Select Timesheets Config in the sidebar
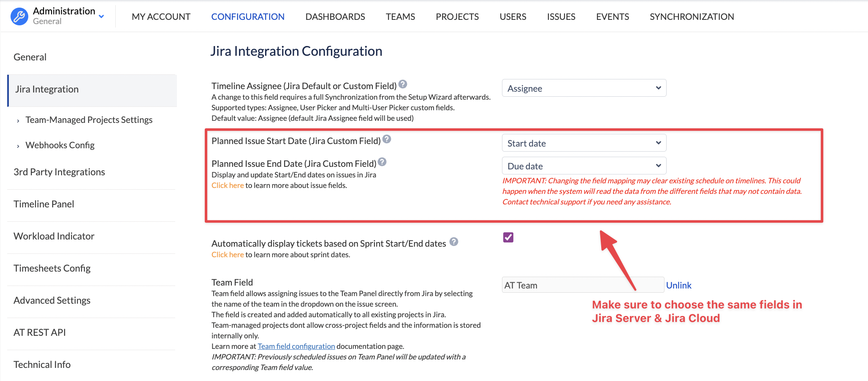 click(52, 269)
